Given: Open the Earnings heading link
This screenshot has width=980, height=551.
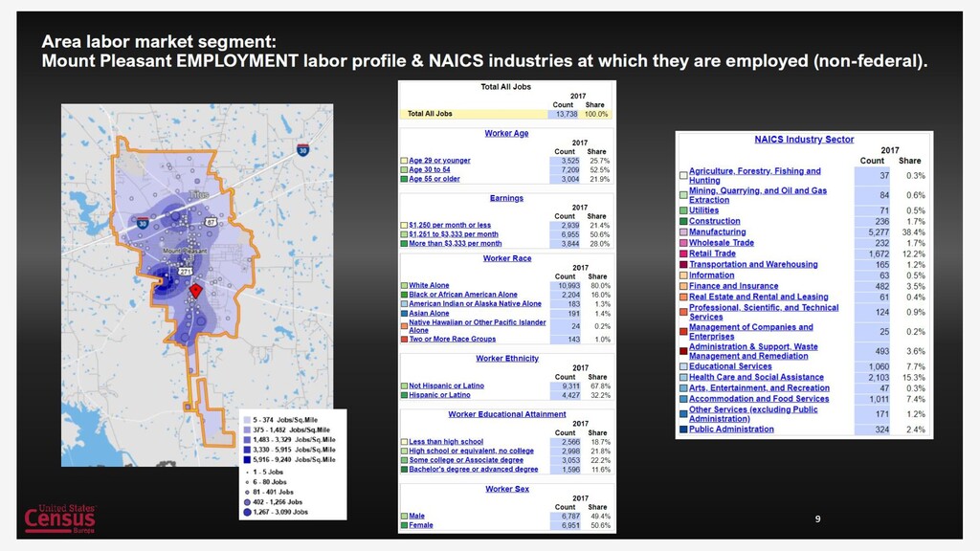Looking at the screenshot, I should (506, 198).
